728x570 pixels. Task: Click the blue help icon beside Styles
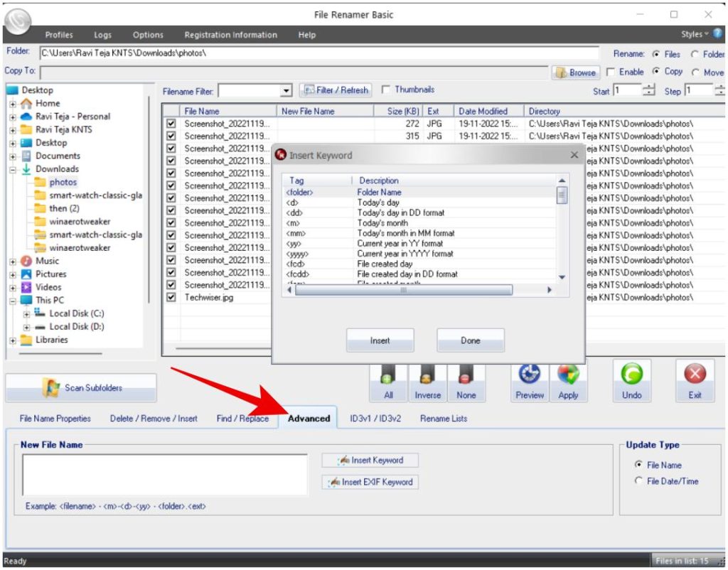[718, 33]
